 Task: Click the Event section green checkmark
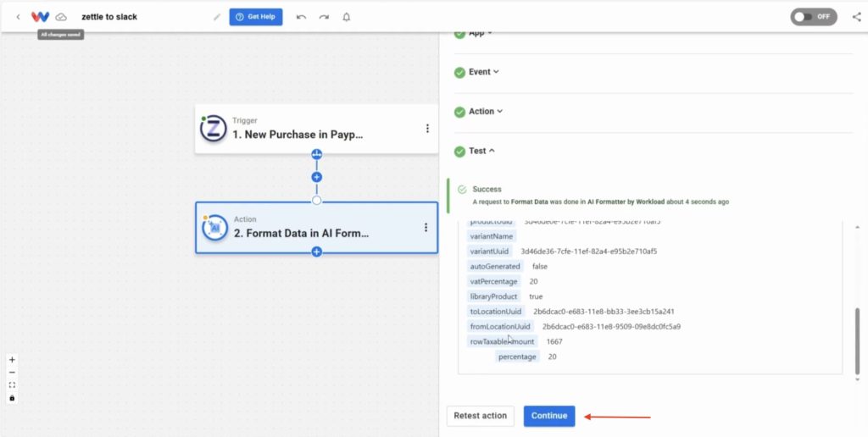(459, 73)
